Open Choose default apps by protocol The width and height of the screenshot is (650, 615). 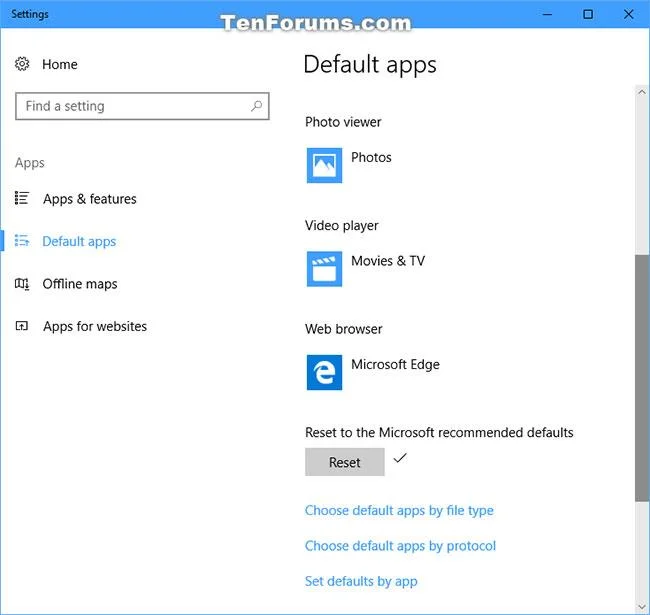click(x=400, y=546)
